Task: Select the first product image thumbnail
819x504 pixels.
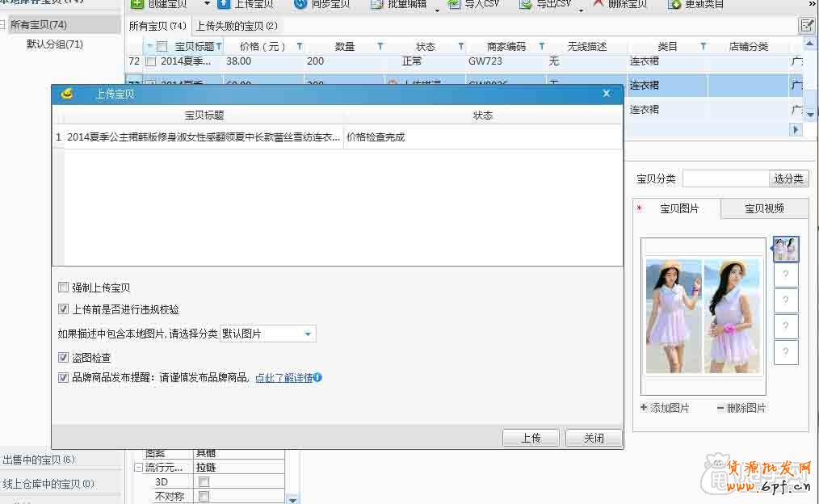Action: [x=786, y=249]
